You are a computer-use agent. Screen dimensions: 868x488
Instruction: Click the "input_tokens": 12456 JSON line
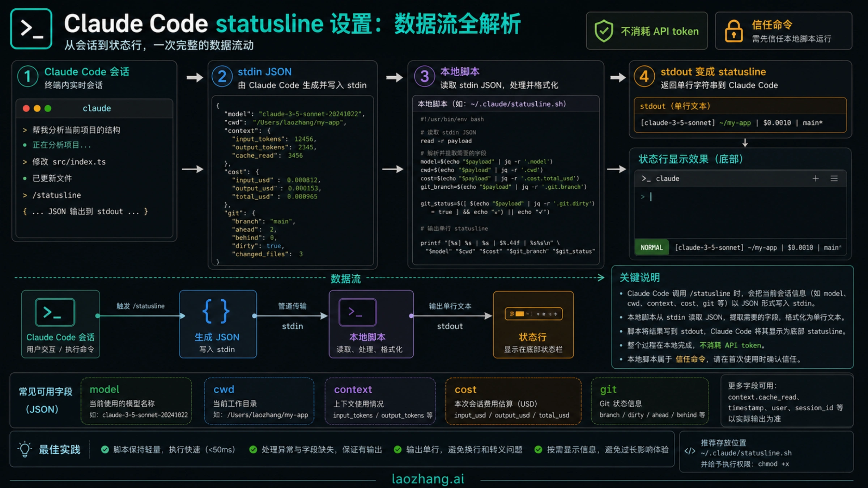pos(274,139)
